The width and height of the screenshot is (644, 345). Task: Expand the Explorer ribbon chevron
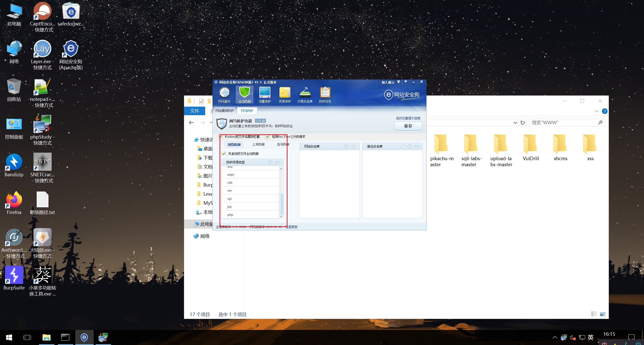pyautogui.click(x=596, y=111)
